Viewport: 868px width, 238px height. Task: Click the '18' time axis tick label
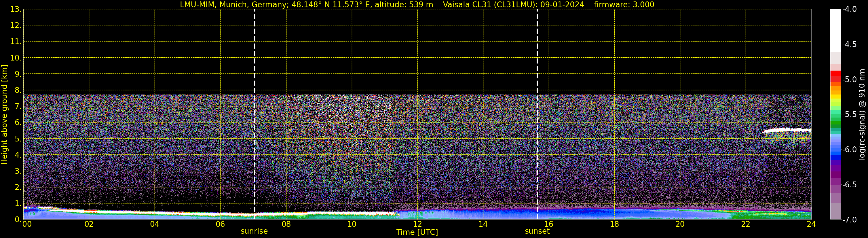tap(615, 224)
